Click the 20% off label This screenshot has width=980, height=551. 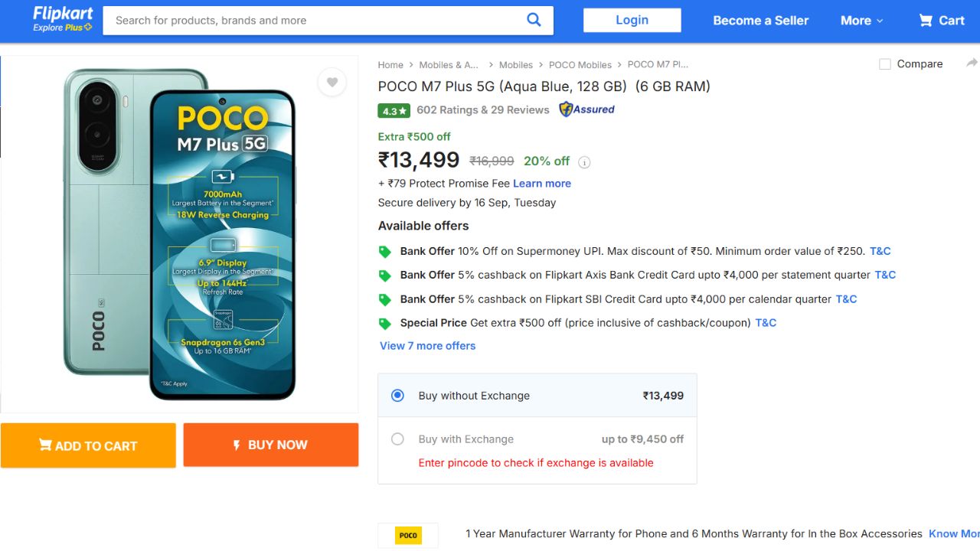(547, 161)
